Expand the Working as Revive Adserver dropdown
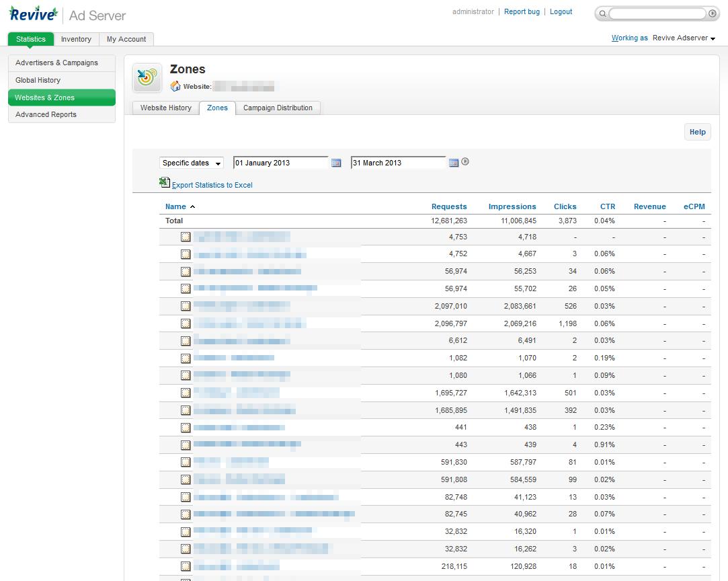 point(683,38)
